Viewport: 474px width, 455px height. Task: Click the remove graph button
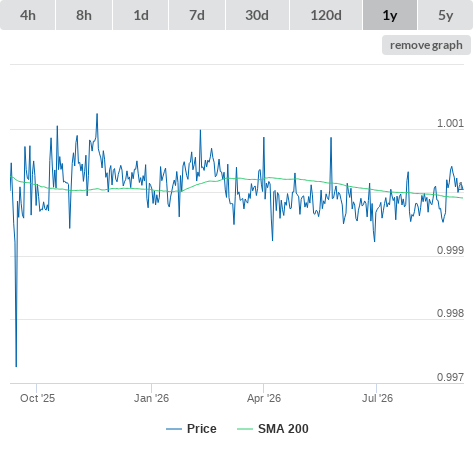[x=426, y=45]
